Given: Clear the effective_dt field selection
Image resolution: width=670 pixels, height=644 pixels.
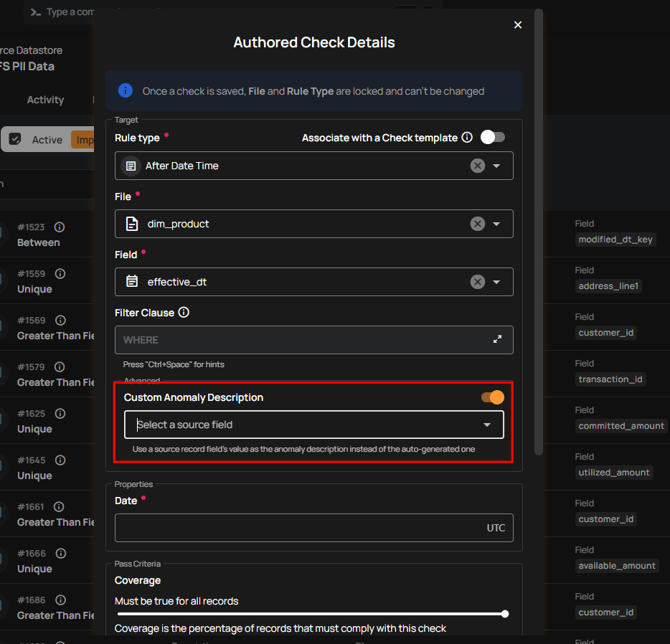Looking at the screenshot, I should [477, 282].
